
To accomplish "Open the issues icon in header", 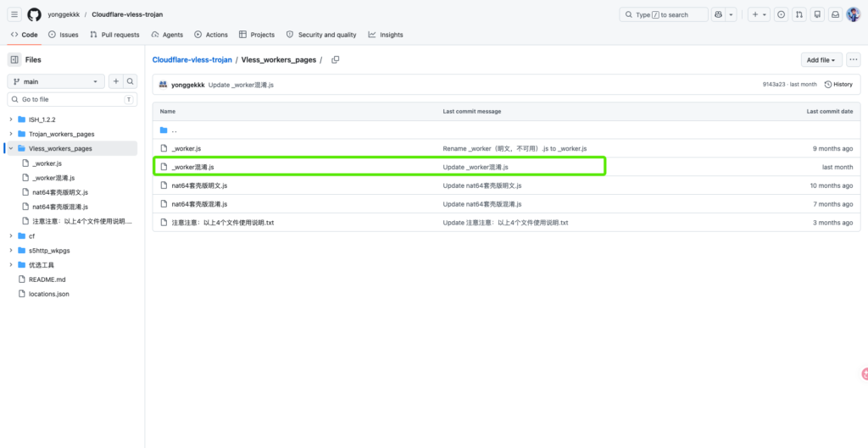I will [781, 14].
